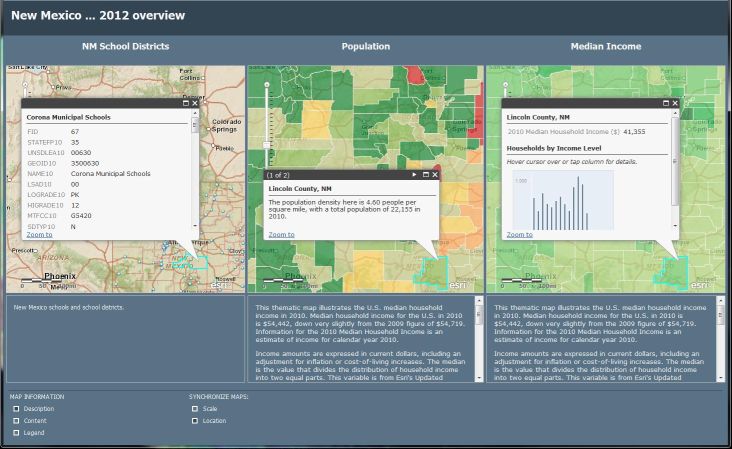Zoom to Lincoln County in Median Income popup
This screenshot has height=449, width=732.
point(520,235)
